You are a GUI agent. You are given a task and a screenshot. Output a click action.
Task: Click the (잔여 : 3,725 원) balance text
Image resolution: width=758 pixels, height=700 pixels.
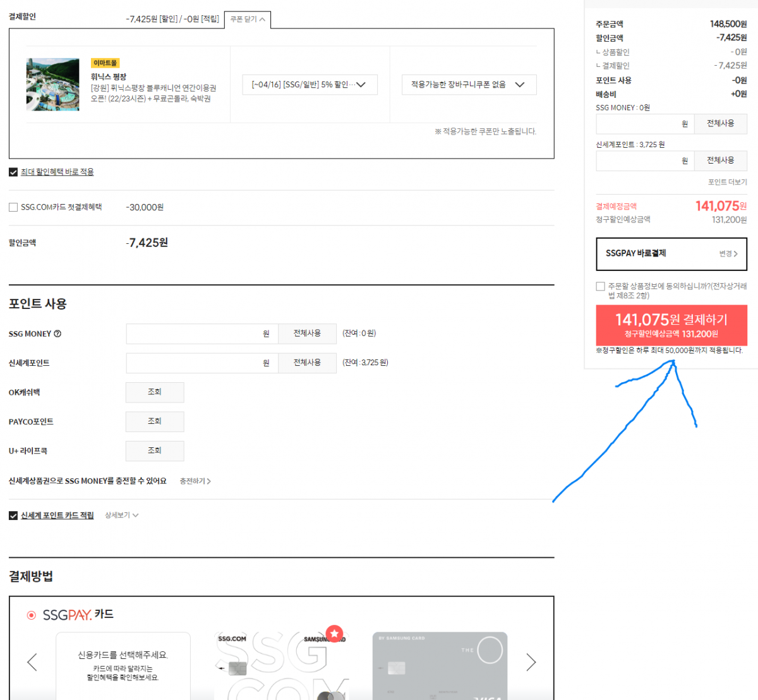click(x=365, y=363)
